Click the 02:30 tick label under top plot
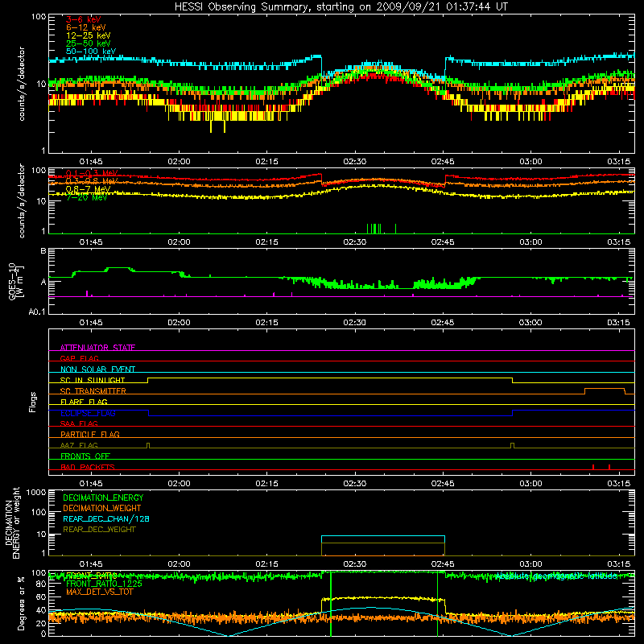The image size is (644, 644). (x=355, y=162)
